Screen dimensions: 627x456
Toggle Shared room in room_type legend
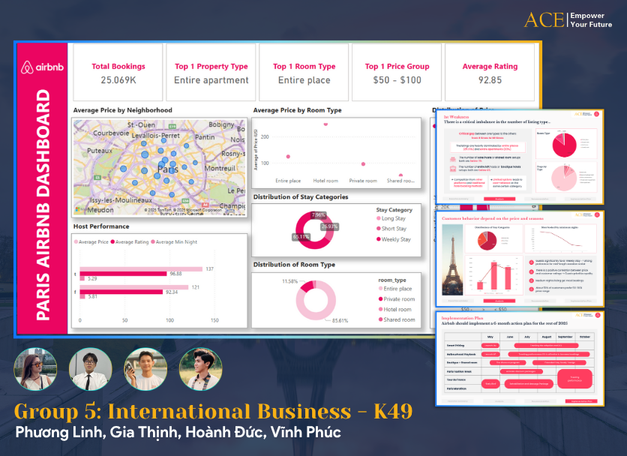tap(400, 320)
